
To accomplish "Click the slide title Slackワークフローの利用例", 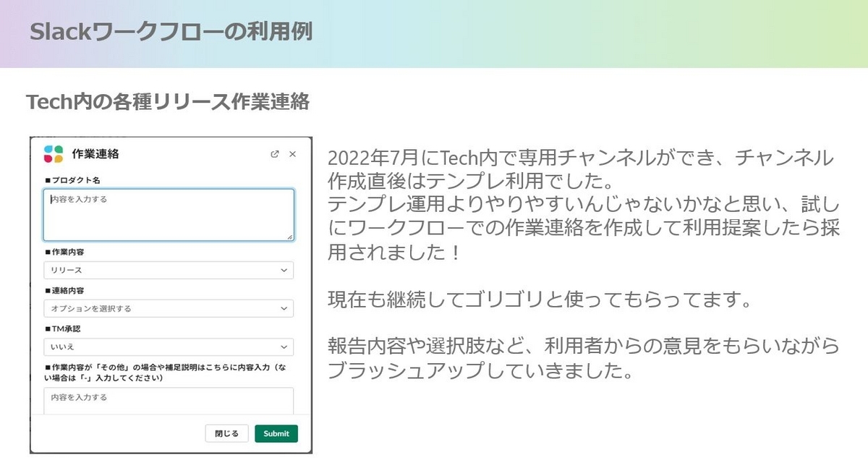I will (x=171, y=32).
